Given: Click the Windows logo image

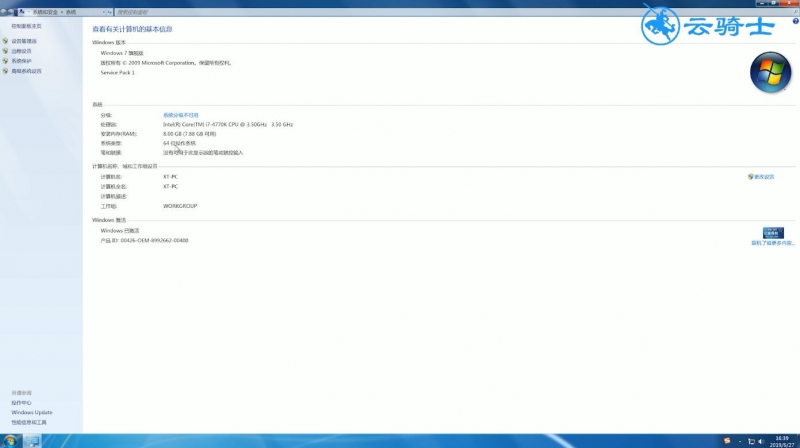Looking at the screenshot, I should pyautogui.click(x=770, y=72).
